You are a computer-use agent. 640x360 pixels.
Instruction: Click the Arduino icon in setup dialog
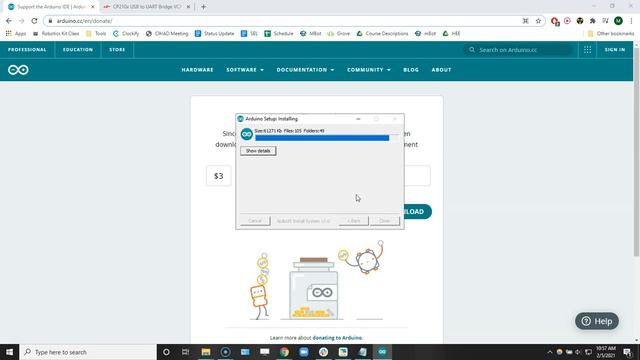click(x=247, y=134)
